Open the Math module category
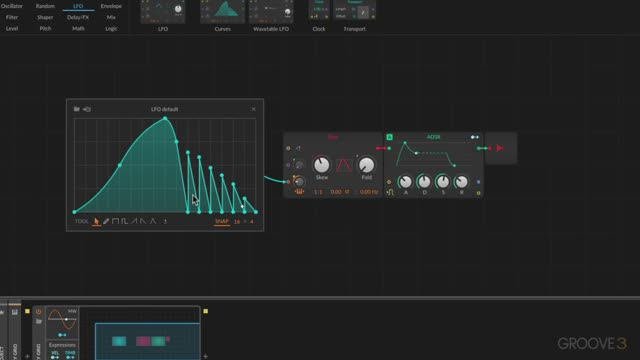 tap(78, 29)
